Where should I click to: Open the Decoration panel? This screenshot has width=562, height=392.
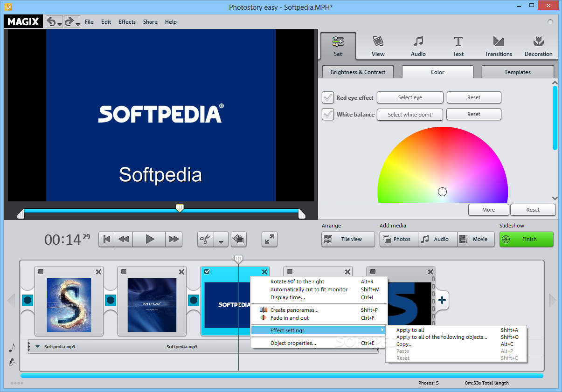pos(538,46)
